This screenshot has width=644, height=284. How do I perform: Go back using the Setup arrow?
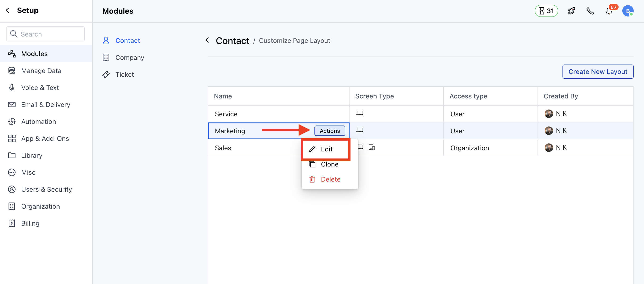8,11
